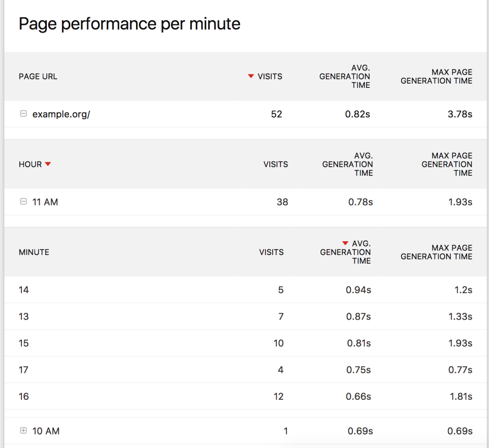
Task: Click the sort arrow on AVG. GENERATION TIME
Action: (x=346, y=244)
